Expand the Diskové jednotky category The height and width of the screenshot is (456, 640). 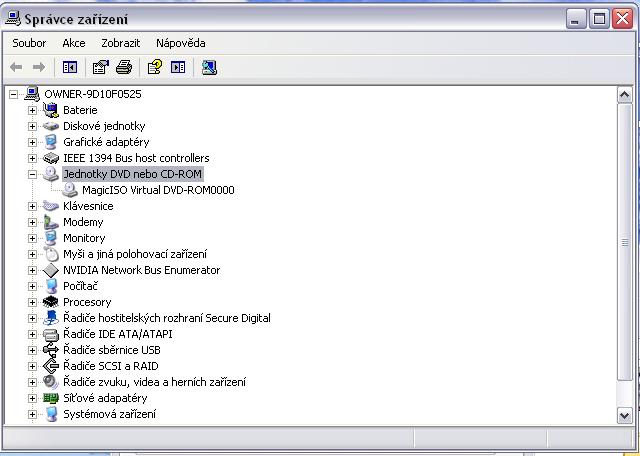coord(32,126)
